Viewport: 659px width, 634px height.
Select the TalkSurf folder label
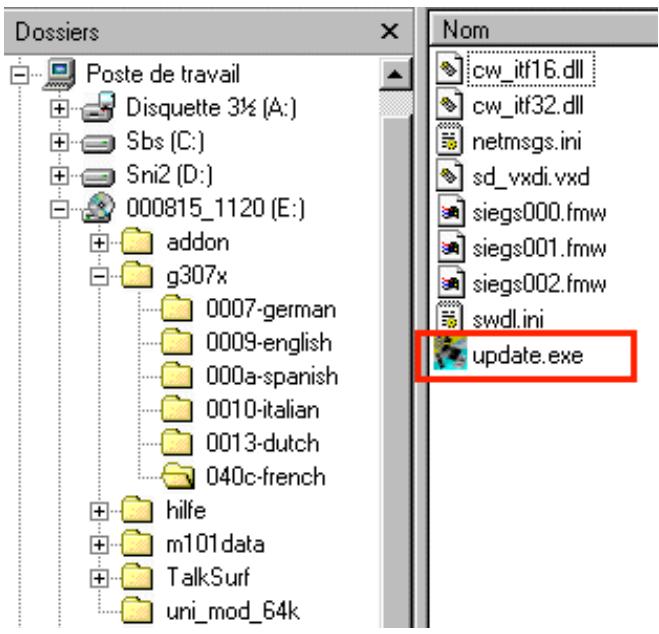(208, 577)
